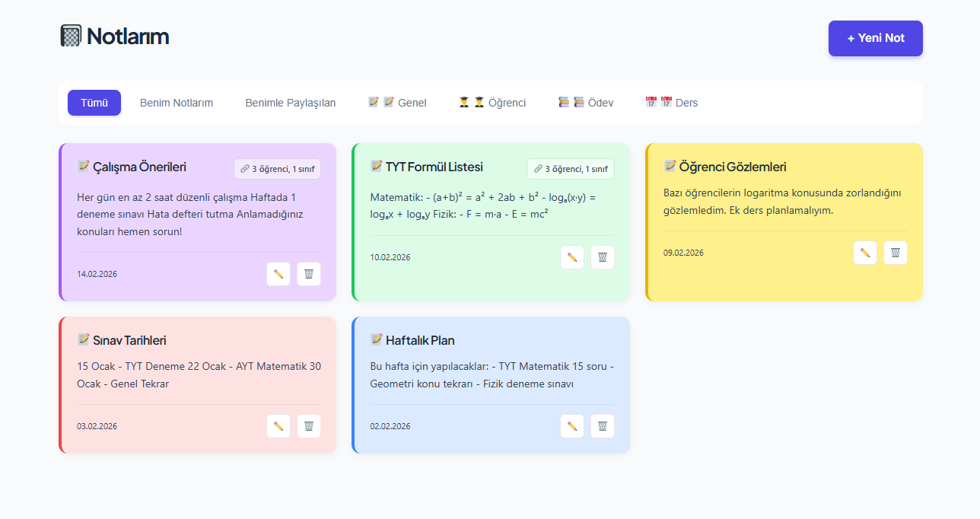Click pencil icon on TYT Formül Listesi note
This screenshot has height=519, width=980.
click(x=572, y=257)
